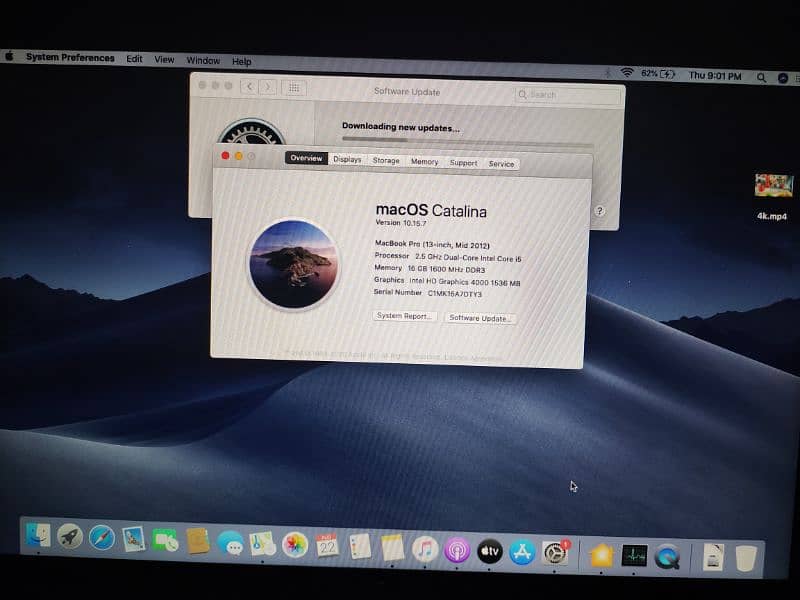Click the System Report button
This screenshot has width=800, height=600.
tap(404, 316)
